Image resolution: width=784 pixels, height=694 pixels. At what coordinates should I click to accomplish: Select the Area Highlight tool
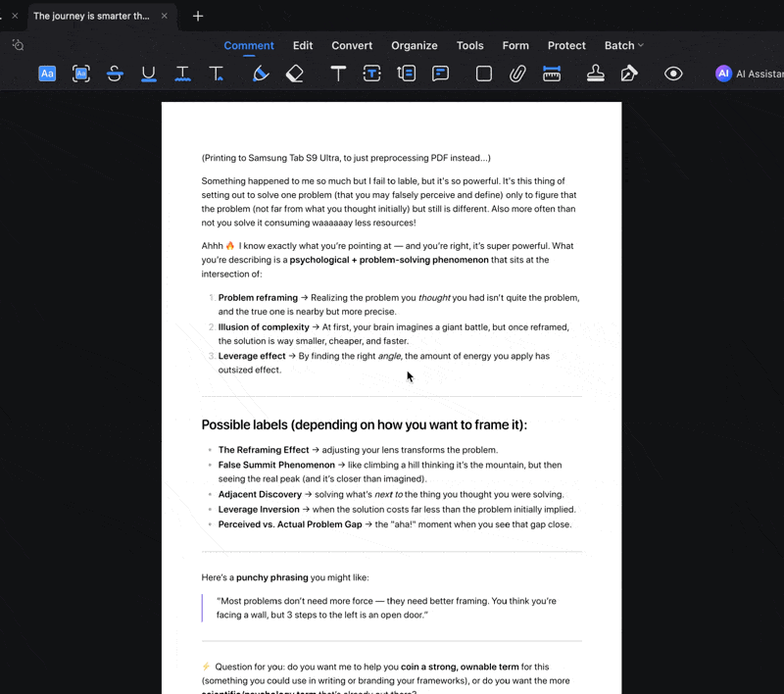[x=81, y=74]
